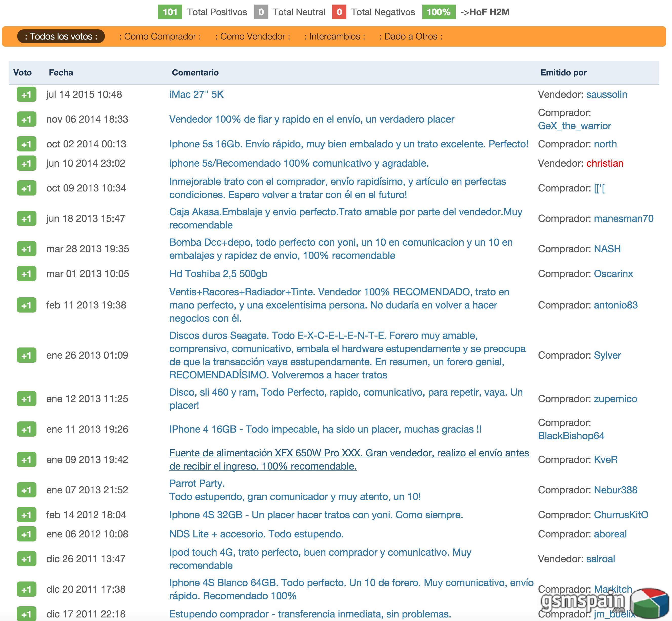Click the +1 badge for ene 06 2012

(x=27, y=534)
